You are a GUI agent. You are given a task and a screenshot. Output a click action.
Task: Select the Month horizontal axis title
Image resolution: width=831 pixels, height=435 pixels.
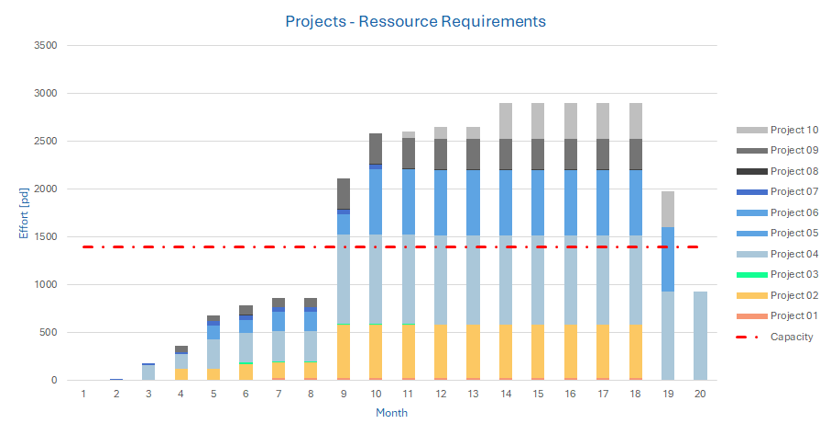(x=391, y=412)
